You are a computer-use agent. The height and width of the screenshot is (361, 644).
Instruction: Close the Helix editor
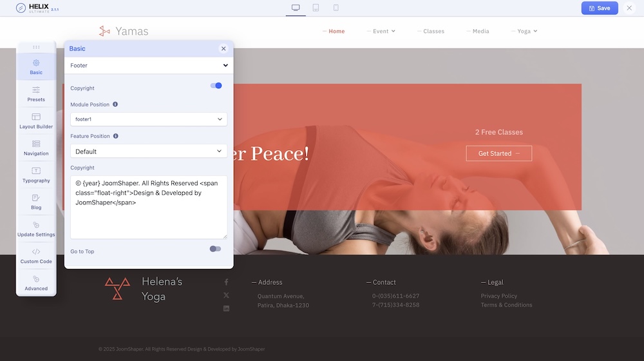coord(629,8)
